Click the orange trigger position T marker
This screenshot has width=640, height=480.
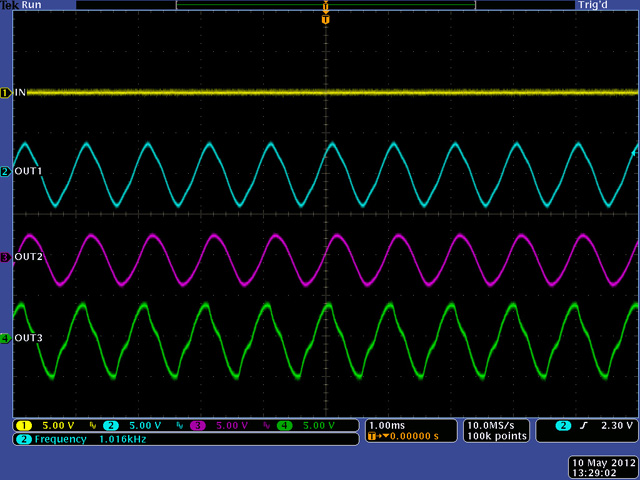click(325, 19)
